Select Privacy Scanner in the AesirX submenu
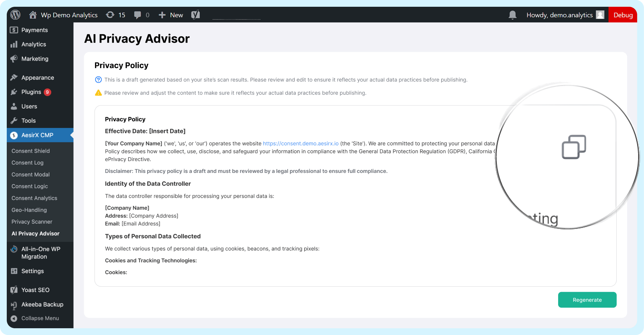Screen dimensions: 644x335 (31, 222)
